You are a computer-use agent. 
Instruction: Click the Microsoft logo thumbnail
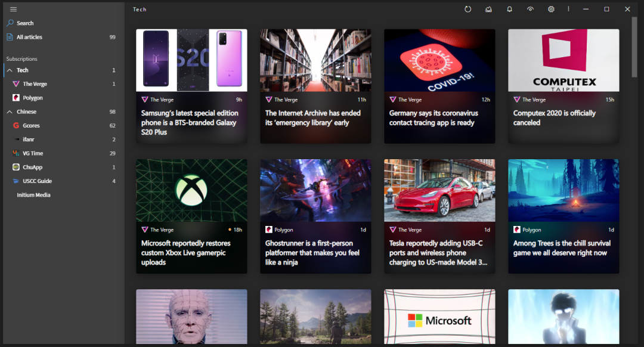tap(439, 317)
